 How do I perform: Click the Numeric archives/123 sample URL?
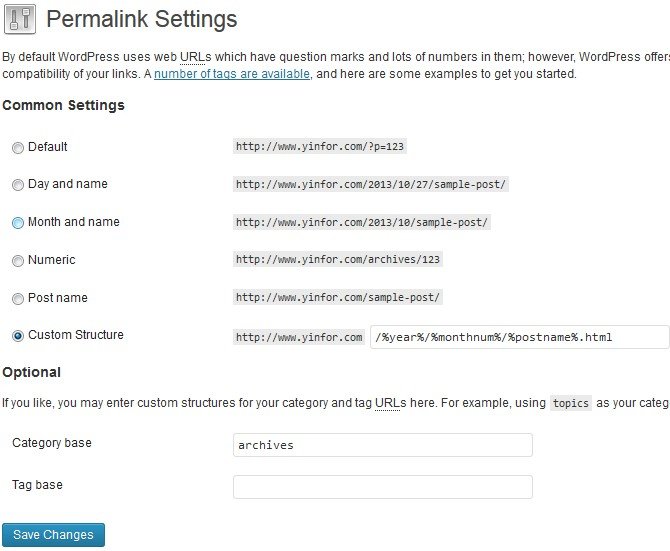coord(338,260)
